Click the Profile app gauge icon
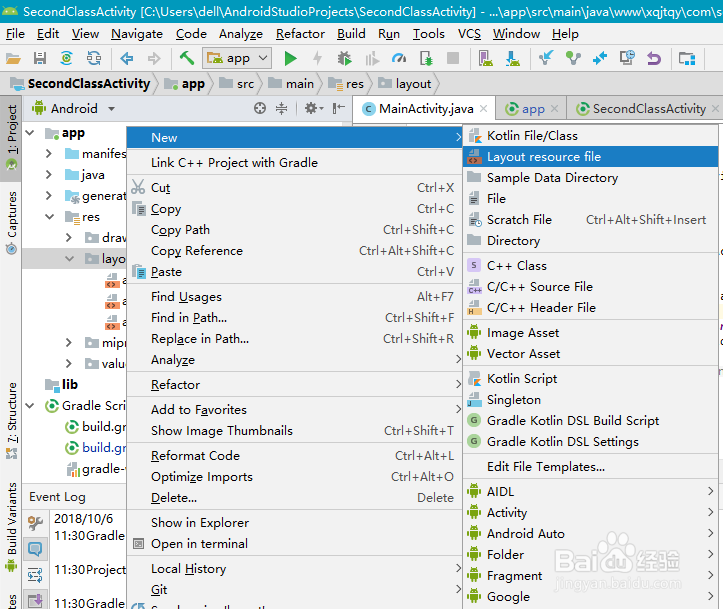This screenshot has width=723, height=609. [399, 59]
